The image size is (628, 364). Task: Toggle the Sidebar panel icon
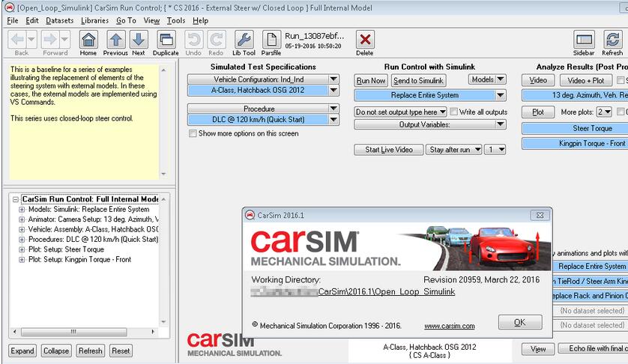pos(584,40)
